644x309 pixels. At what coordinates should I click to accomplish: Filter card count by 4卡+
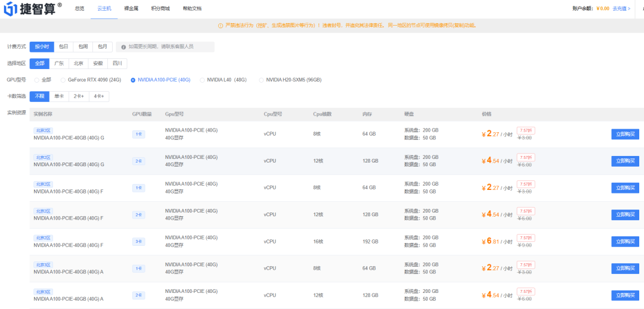(98, 96)
